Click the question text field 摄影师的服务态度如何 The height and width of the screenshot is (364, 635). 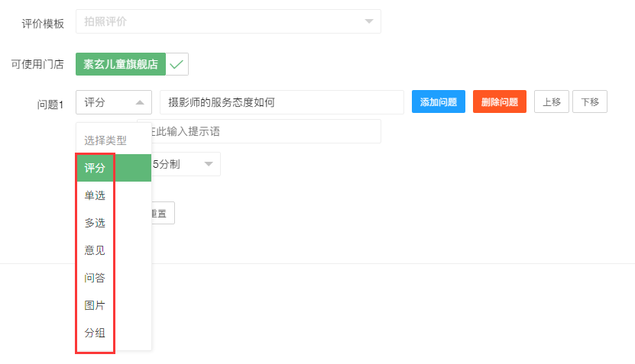coord(281,102)
